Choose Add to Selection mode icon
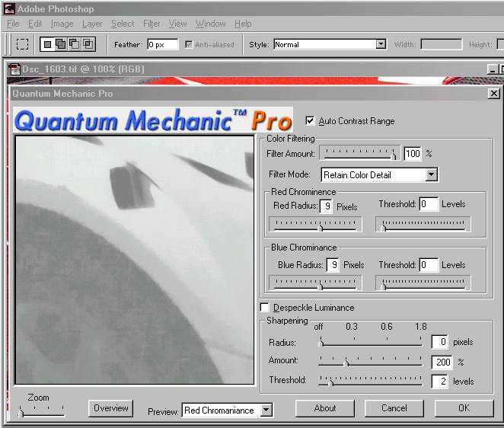 (x=61, y=44)
